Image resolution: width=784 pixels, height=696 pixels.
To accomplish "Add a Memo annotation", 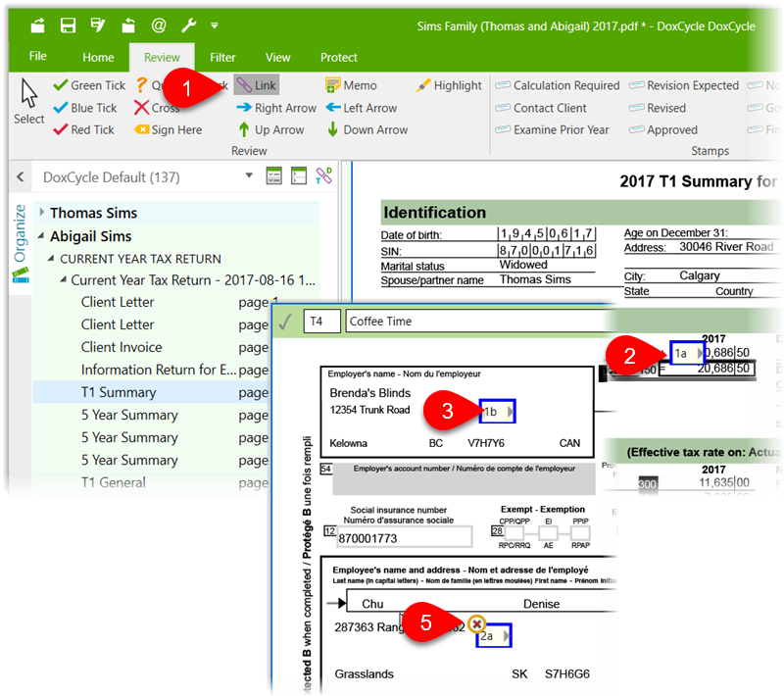I will (351, 85).
